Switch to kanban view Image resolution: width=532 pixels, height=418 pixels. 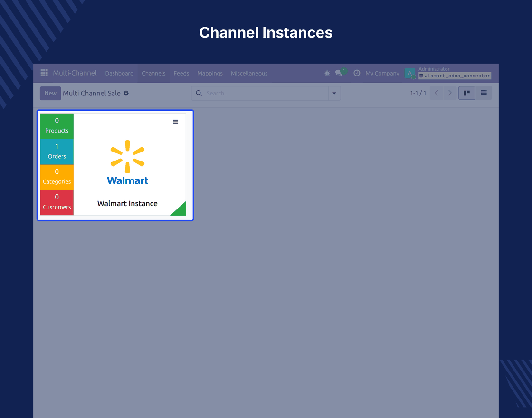point(466,93)
